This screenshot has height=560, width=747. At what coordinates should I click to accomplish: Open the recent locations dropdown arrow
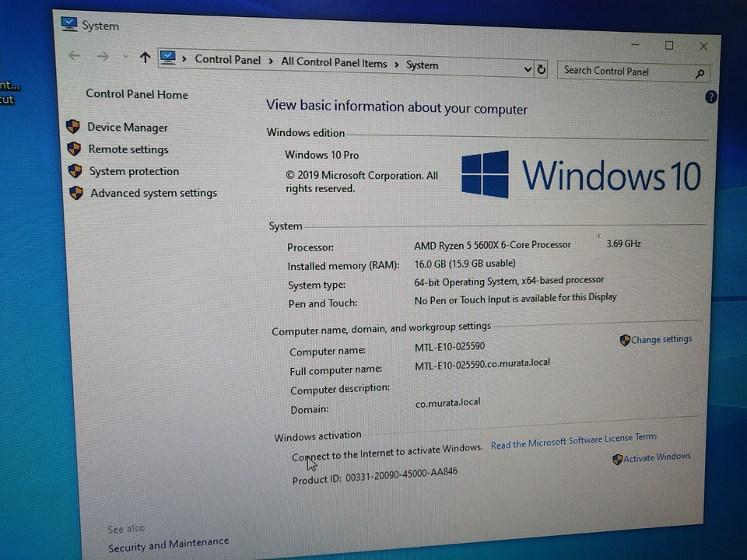pyautogui.click(x=125, y=57)
